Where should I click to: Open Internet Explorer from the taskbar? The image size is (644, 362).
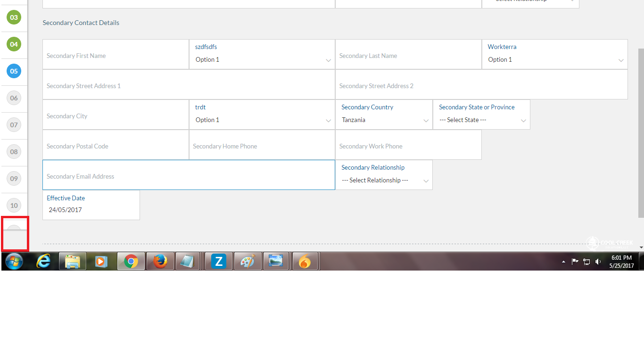pos(43,261)
